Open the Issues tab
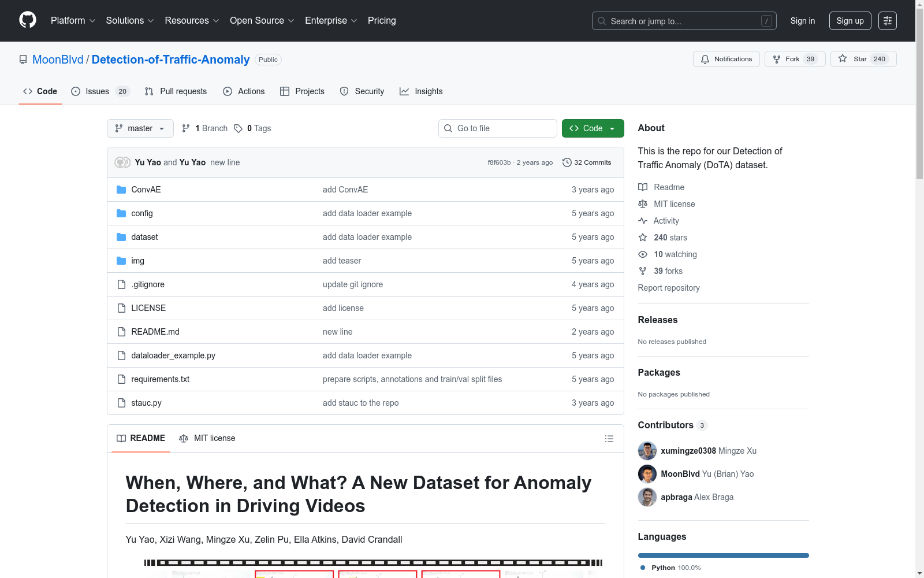The height and width of the screenshot is (578, 924). coord(100,91)
